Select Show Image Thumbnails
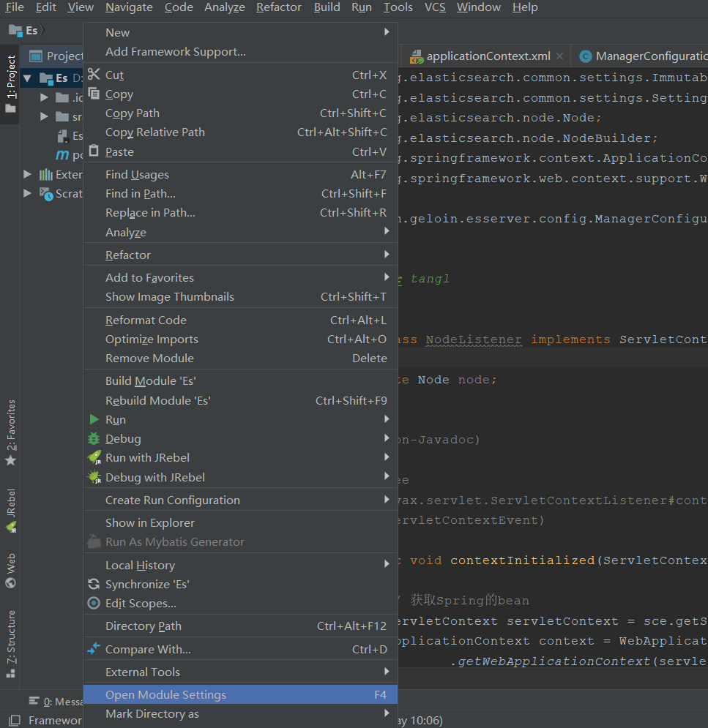708x728 pixels. (240, 296)
